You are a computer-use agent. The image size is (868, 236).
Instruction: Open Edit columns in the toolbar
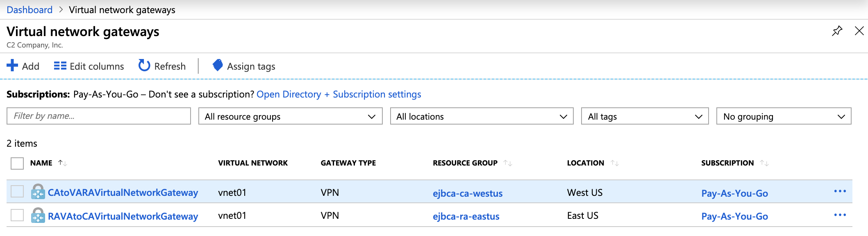click(x=89, y=66)
